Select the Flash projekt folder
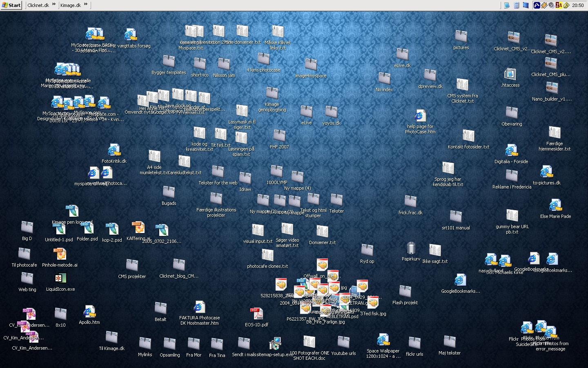 pos(405,292)
